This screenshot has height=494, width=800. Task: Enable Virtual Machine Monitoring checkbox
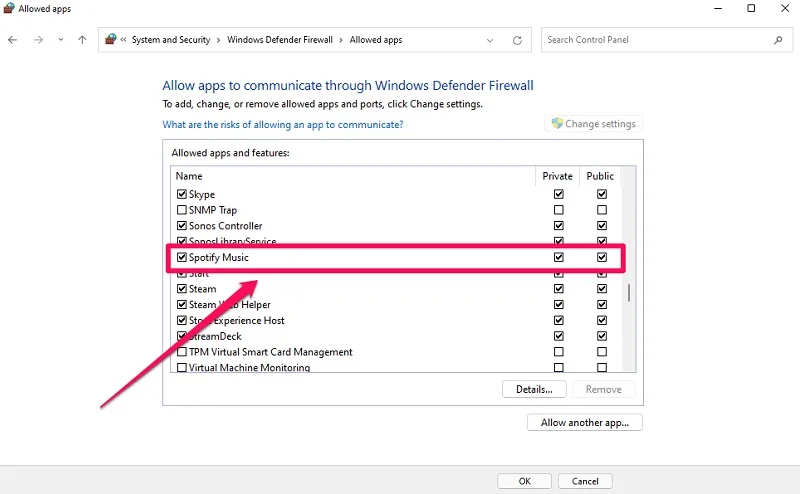(182, 367)
